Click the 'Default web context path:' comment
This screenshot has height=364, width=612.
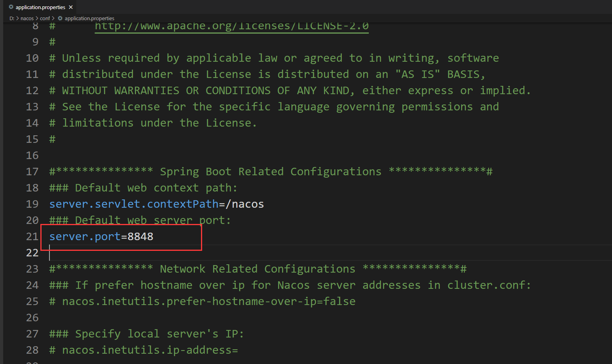coord(143,188)
